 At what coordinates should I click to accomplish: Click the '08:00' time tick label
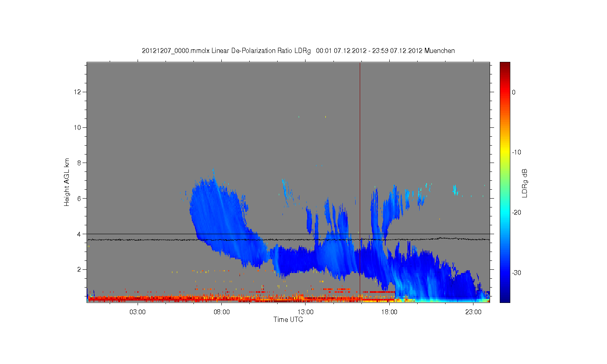(x=222, y=312)
